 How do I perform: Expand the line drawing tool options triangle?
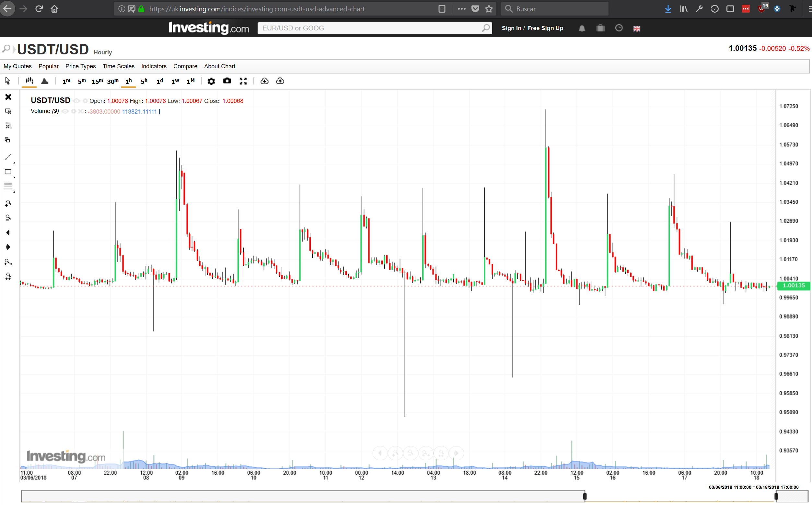click(x=15, y=163)
